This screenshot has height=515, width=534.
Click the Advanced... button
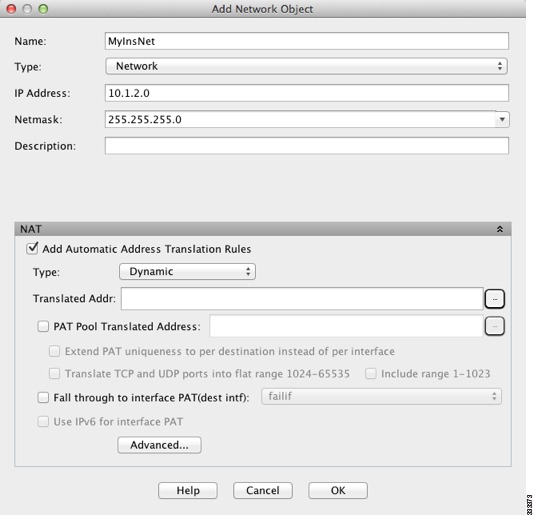click(159, 445)
